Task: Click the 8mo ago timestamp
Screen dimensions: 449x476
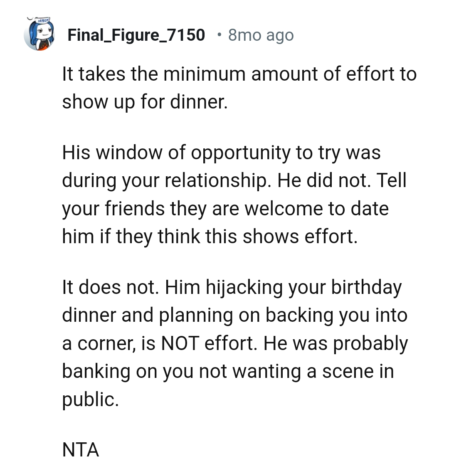Action: click(260, 35)
